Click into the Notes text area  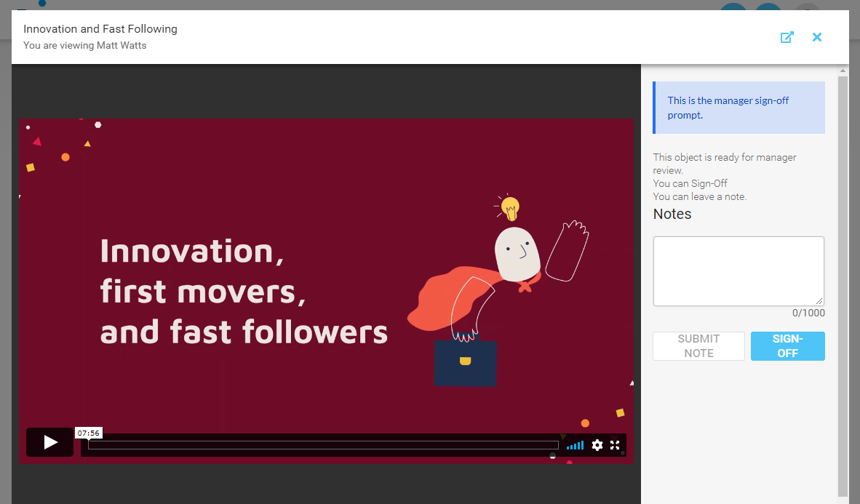738,271
